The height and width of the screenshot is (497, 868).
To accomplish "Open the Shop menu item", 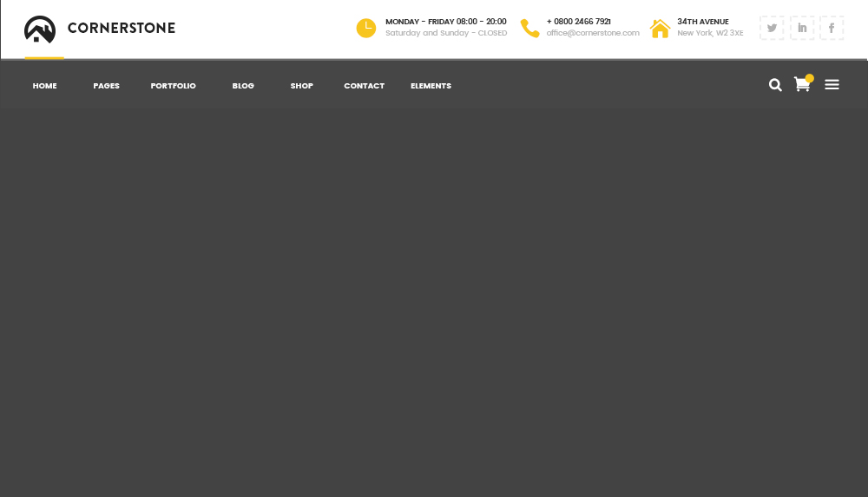I will (301, 86).
